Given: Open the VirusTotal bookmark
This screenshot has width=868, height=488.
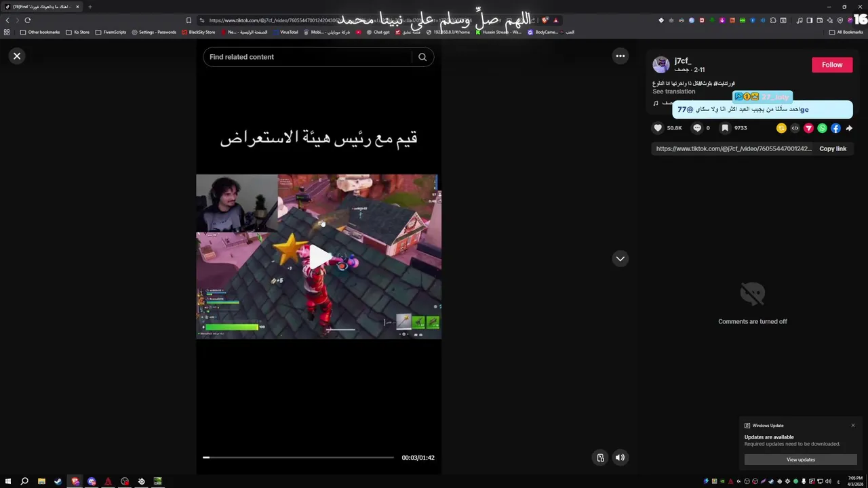Looking at the screenshot, I should [x=285, y=32].
